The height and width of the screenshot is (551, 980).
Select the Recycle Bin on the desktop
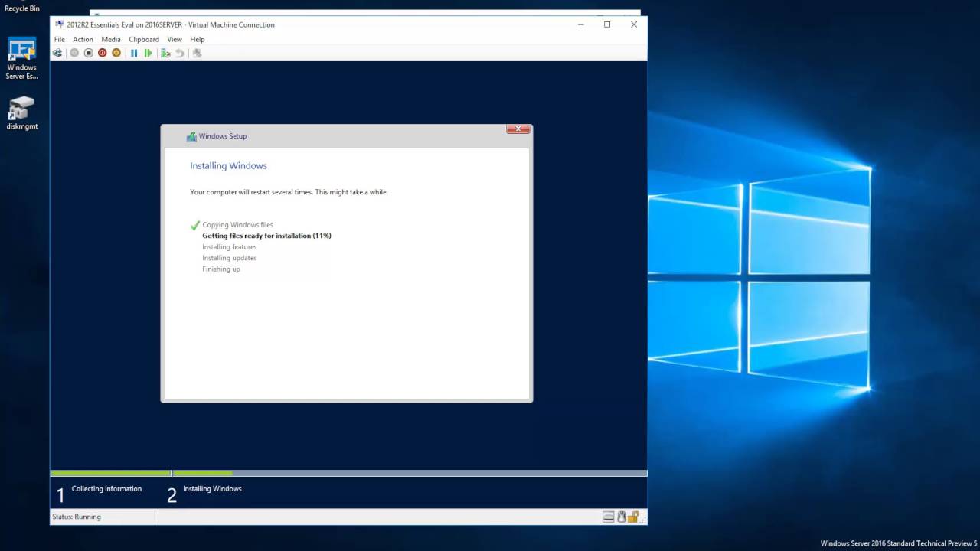tap(22, 7)
